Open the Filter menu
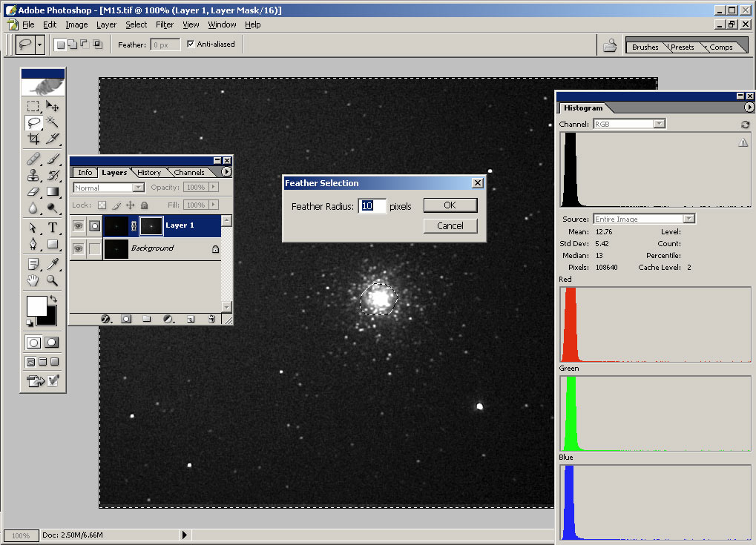 pos(165,24)
